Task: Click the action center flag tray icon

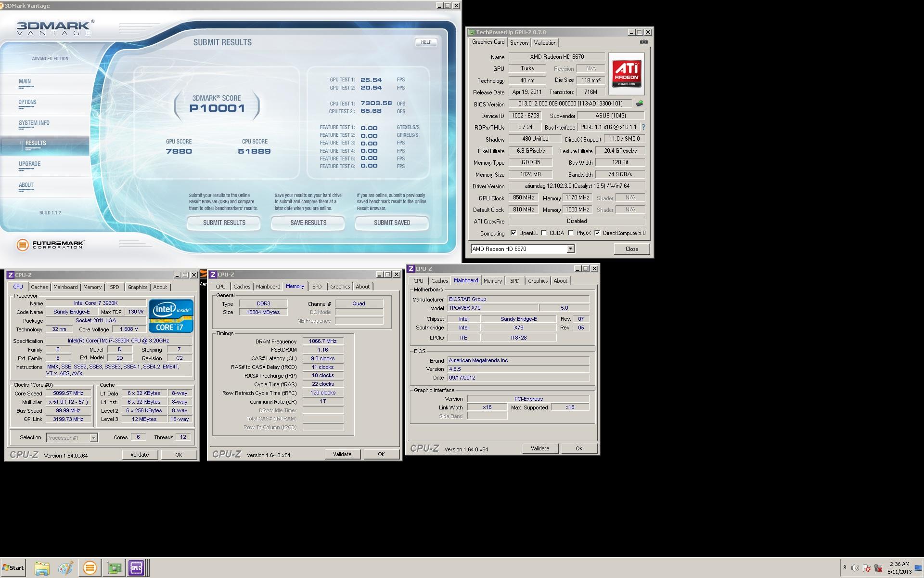Action: coord(867,568)
